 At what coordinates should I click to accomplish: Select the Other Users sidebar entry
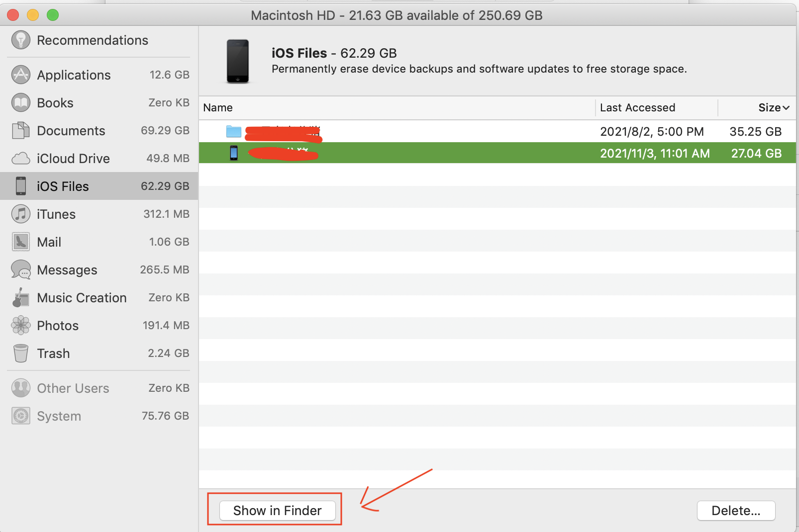point(73,388)
